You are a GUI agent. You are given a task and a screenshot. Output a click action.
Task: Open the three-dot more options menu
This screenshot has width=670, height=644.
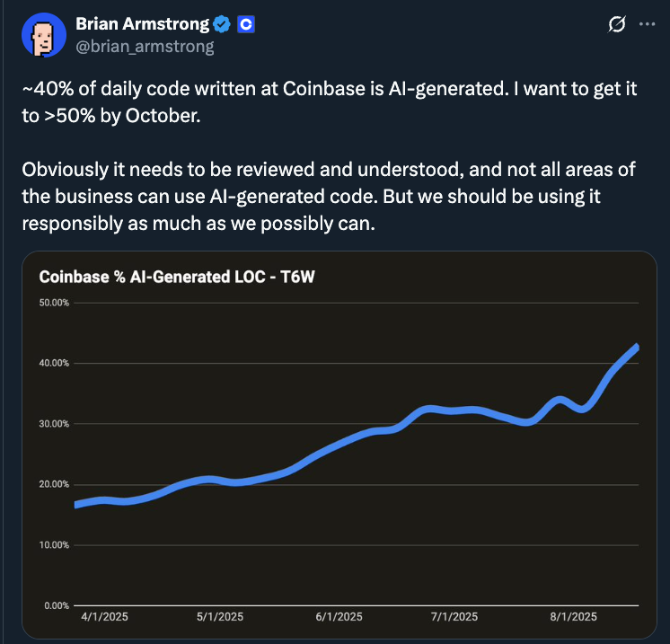tap(648, 25)
